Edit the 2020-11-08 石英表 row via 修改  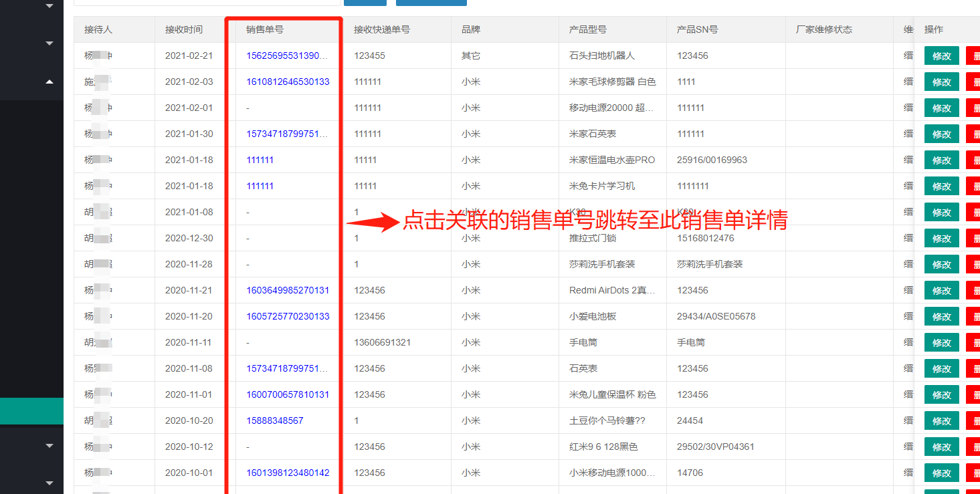coord(942,369)
